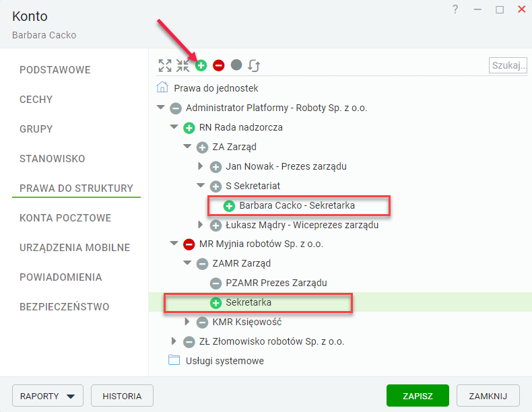The width and height of the screenshot is (532, 412).
Task: Click the refresh arrows toolbar icon
Action: [254, 65]
